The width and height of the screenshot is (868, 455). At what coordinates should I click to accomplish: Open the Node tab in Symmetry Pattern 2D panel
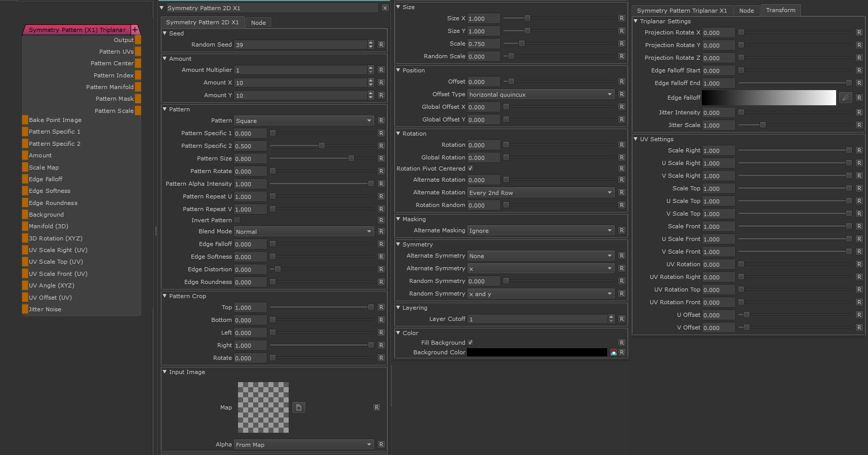pos(258,23)
